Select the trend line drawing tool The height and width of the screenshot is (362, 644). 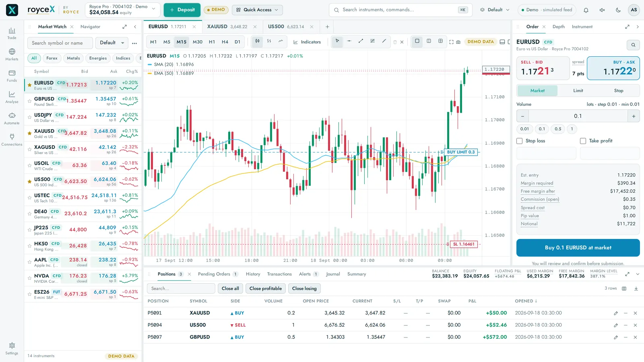pos(361,41)
